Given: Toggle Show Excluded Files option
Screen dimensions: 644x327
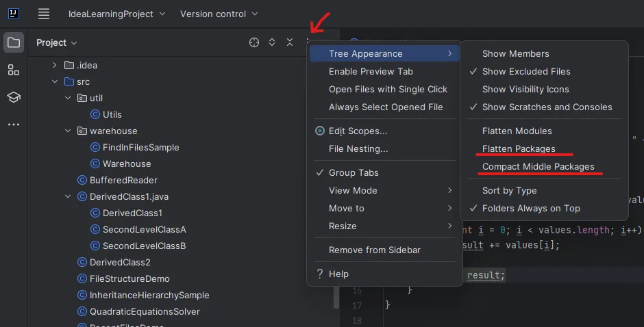Looking at the screenshot, I should [x=525, y=71].
